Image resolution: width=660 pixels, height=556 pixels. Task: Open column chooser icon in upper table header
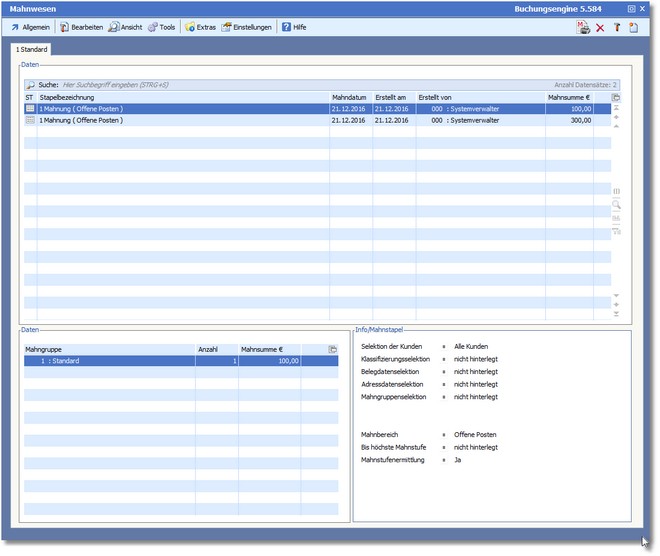pos(616,97)
